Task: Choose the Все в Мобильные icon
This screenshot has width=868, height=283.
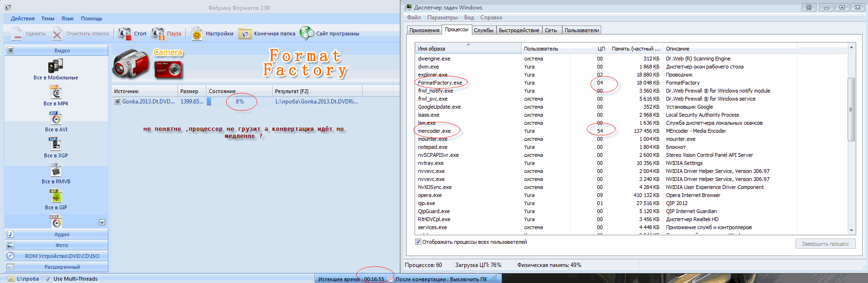Action: tap(55, 66)
